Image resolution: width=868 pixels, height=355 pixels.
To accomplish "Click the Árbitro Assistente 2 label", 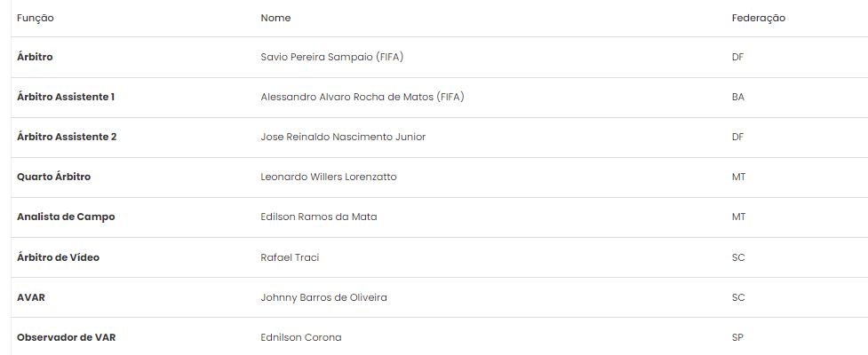I will pos(67,137).
